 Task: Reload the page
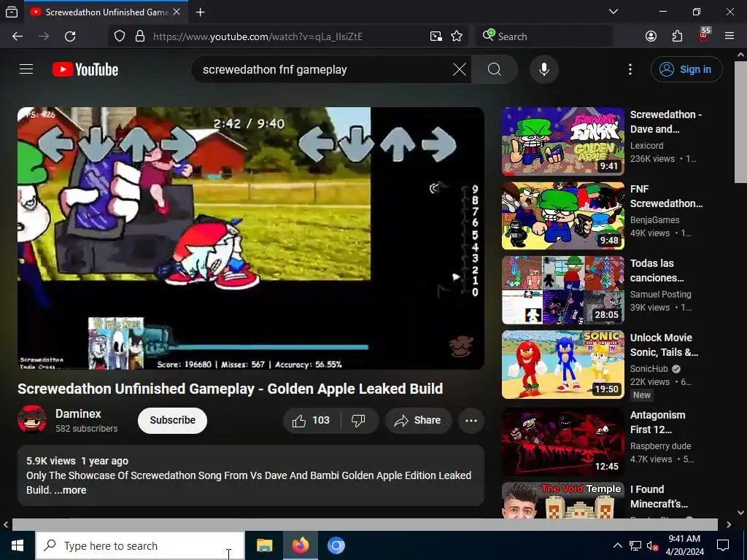click(70, 36)
